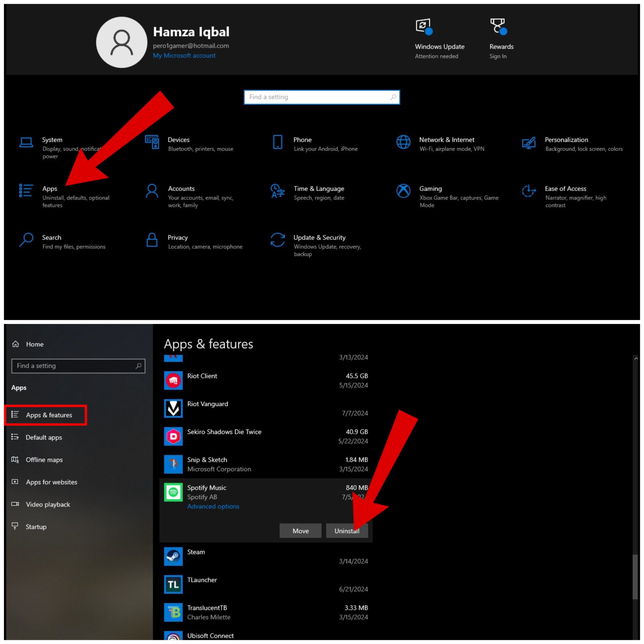This screenshot has width=644, height=644.
Task: Open Apps & features in sidebar
Action: coord(49,415)
